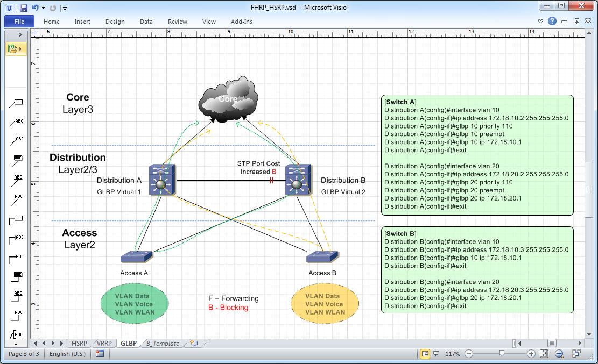Image resolution: width=598 pixels, height=364 pixels.
Task: Switch windows using the status bar icon
Action: coord(577,354)
